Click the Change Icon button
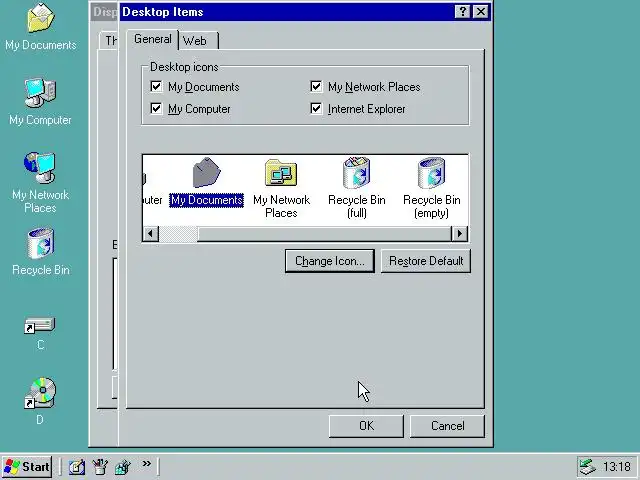The width and height of the screenshot is (640, 480). [330, 261]
